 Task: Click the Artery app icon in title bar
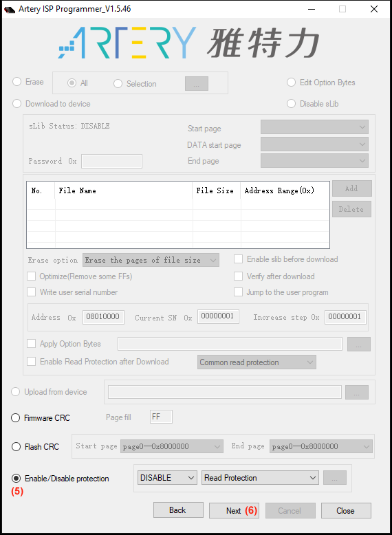(x=9, y=9)
